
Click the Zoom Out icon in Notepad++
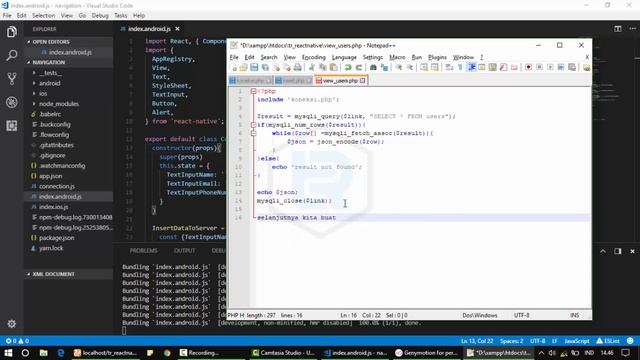[x=409, y=67]
